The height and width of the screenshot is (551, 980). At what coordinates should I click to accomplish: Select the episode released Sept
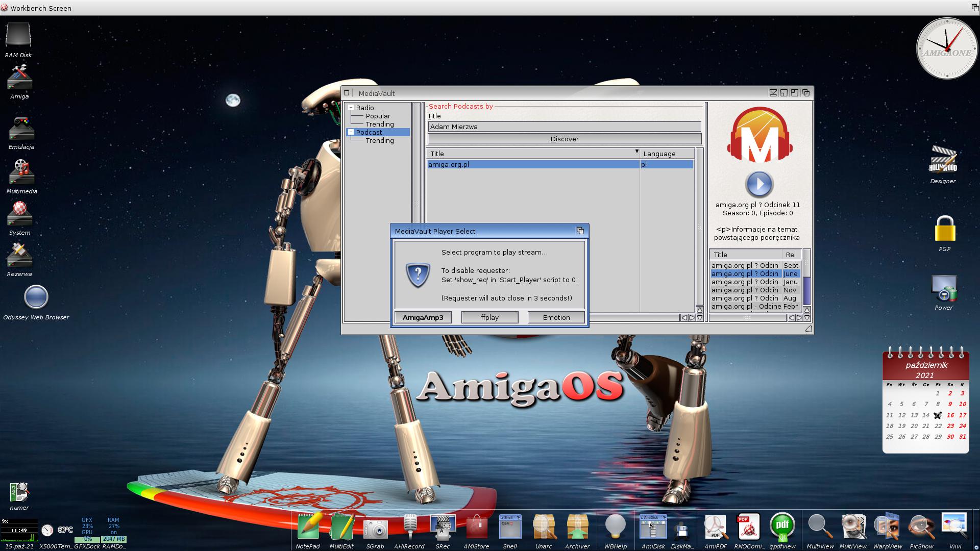755,265
